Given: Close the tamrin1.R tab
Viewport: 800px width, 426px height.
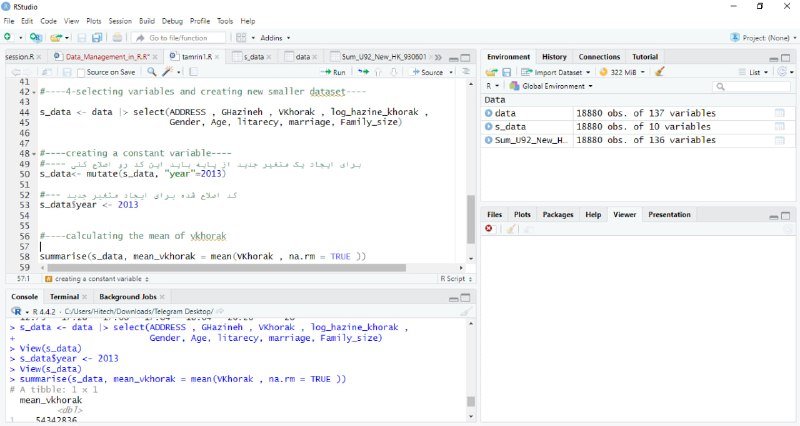Looking at the screenshot, I should point(217,57).
